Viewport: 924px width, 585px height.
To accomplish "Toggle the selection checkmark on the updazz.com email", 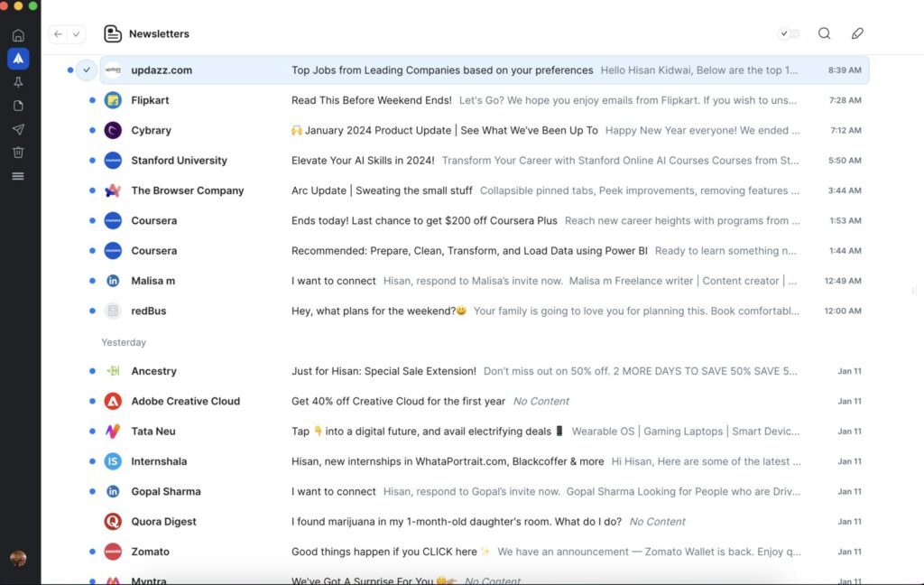I will [x=87, y=70].
